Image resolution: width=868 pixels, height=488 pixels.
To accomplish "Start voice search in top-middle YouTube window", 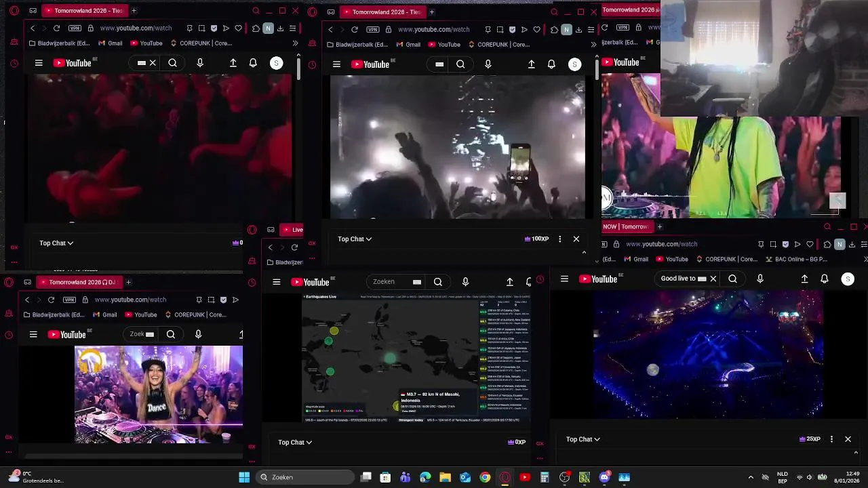I will pos(488,64).
